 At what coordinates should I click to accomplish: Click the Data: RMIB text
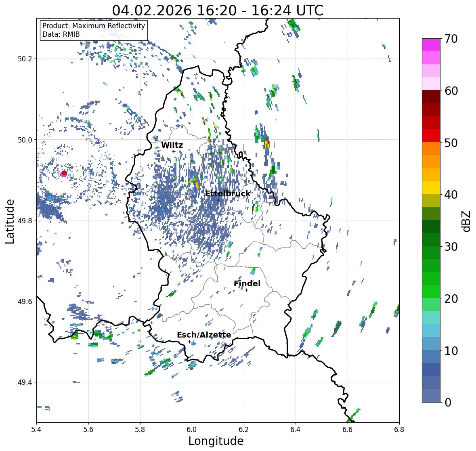pyautogui.click(x=61, y=34)
